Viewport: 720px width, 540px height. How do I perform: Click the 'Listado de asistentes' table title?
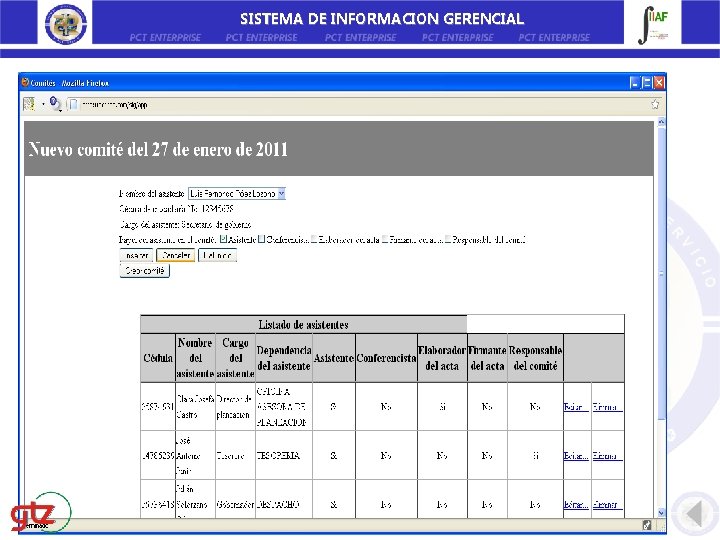(x=303, y=325)
